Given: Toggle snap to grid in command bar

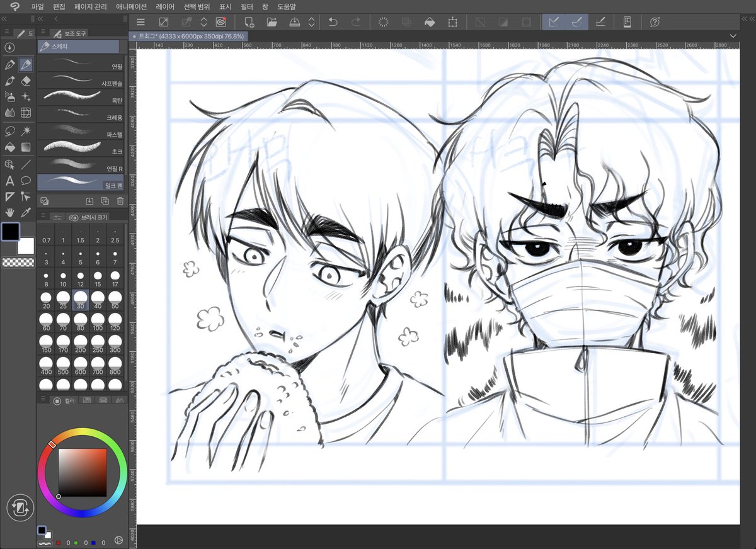Looking at the screenshot, I should [600, 22].
